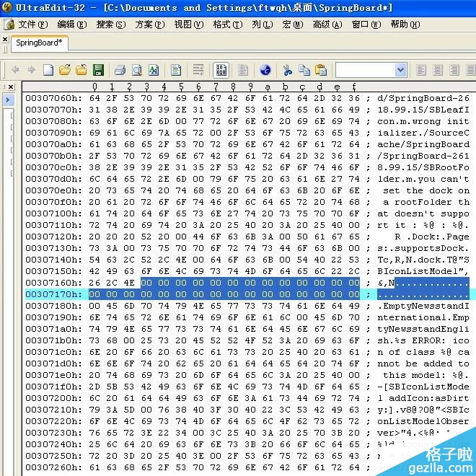Viewport: 476px width, 476px height.
Task: Save the file with green floppy icon
Action: 98,70
